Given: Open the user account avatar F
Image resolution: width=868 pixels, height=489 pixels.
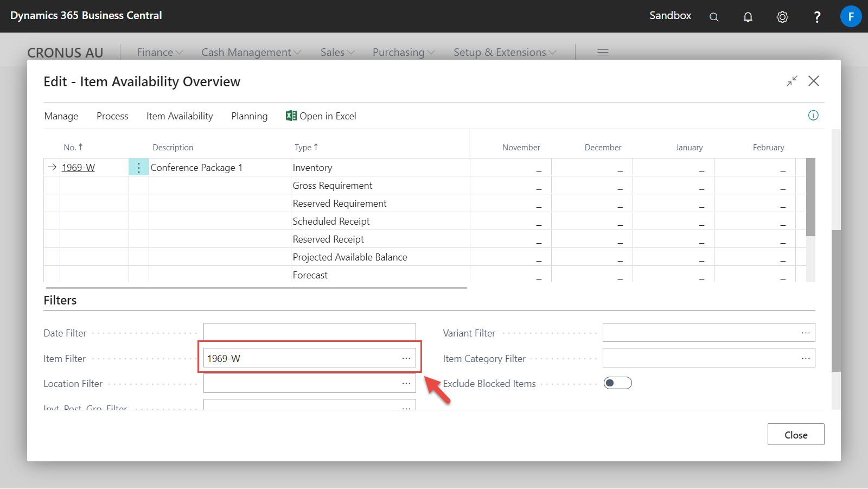Looking at the screenshot, I should pos(851,16).
